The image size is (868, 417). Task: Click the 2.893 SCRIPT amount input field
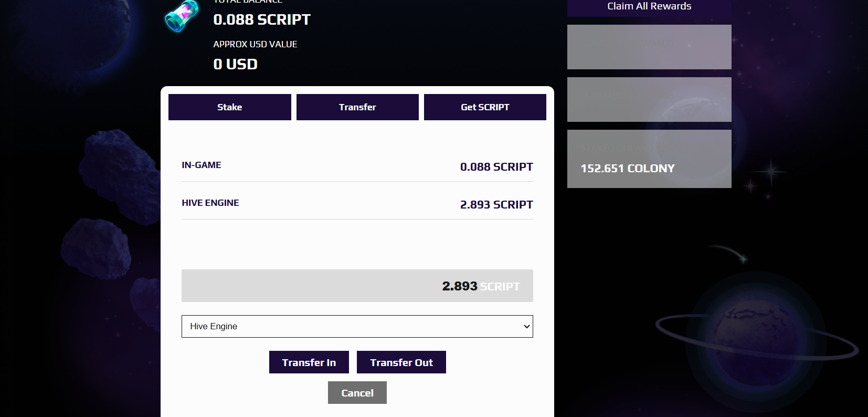pyautogui.click(x=357, y=286)
